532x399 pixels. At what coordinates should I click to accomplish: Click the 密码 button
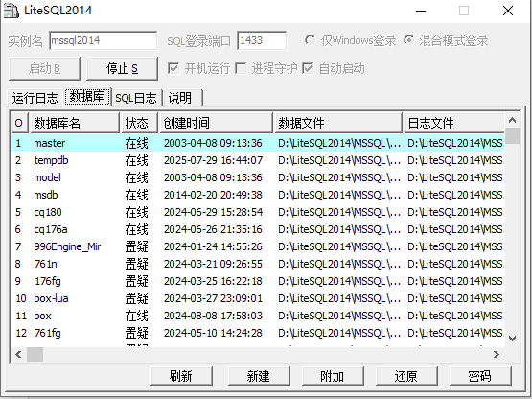tap(480, 376)
